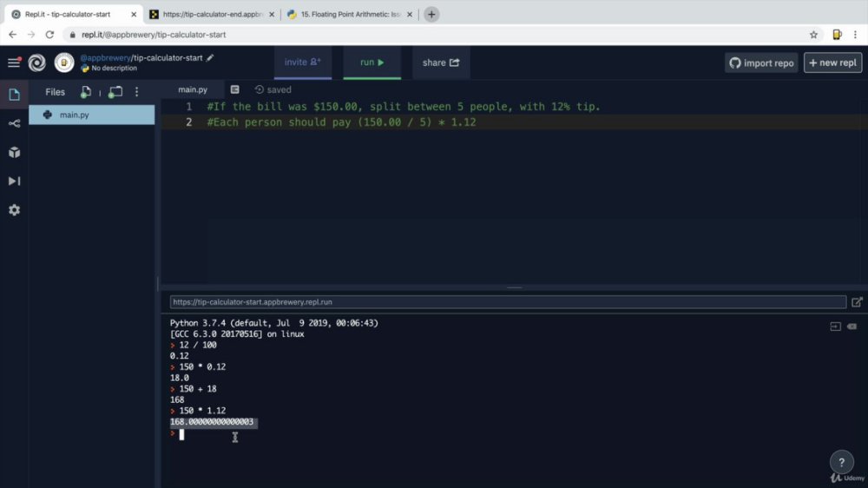The width and height of the screenshot is (868, 488).
Task: Open the help question mark button
Action: pos(841,462)
